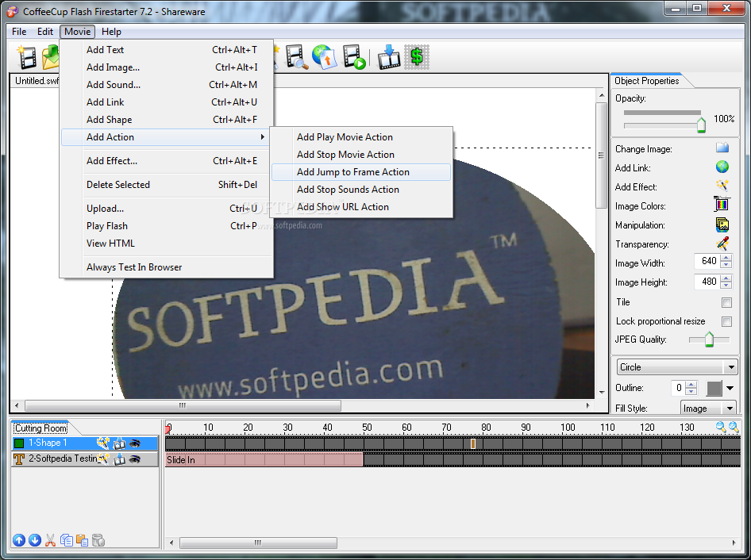Select the Slide In effect block on the timeline
This screenshot has width=751, height=560.
[264, 459]
